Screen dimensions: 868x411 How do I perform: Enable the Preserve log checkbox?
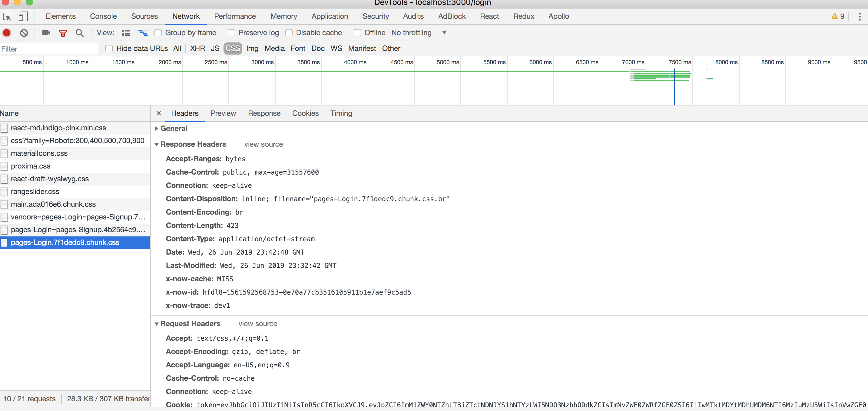click(x=231, y=33)
